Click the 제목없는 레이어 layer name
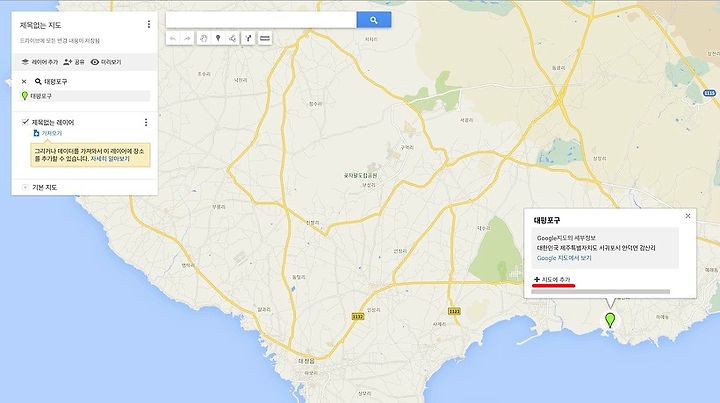This screenshot has height=403, width=720. coord(53,123)
